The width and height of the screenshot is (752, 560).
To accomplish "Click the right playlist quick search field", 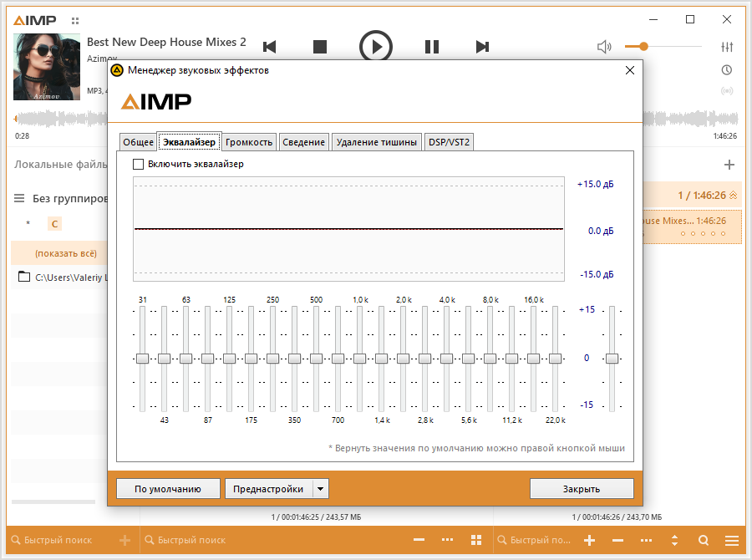I will (x=535, y=540).
